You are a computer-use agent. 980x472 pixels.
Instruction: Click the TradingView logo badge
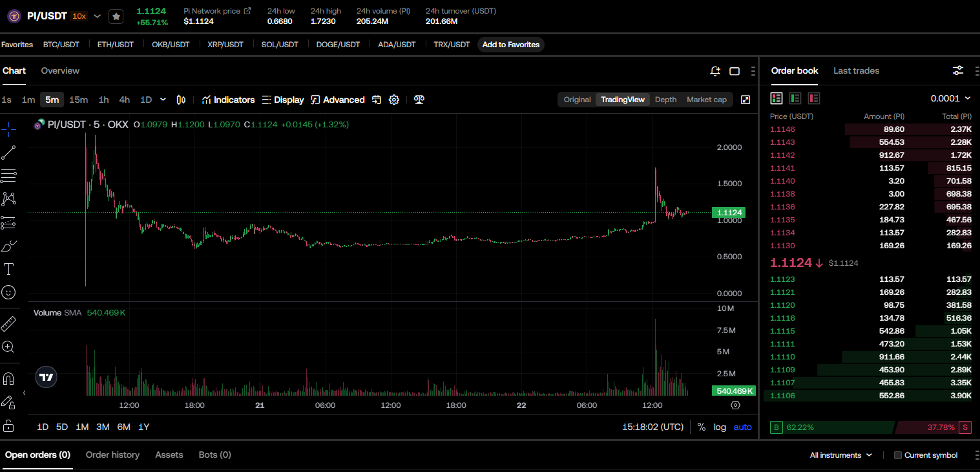coord(47,376)
